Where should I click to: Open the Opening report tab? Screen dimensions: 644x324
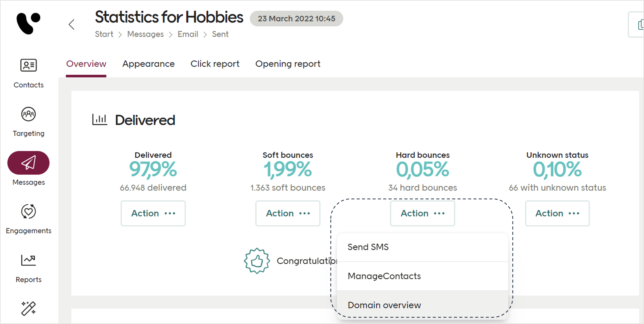coord(288,64)
